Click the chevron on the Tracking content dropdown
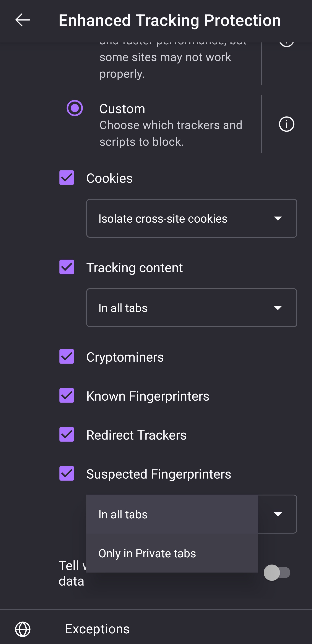This screenshot has height=644, width=312. pyautogui.click(x=278, y=308)
